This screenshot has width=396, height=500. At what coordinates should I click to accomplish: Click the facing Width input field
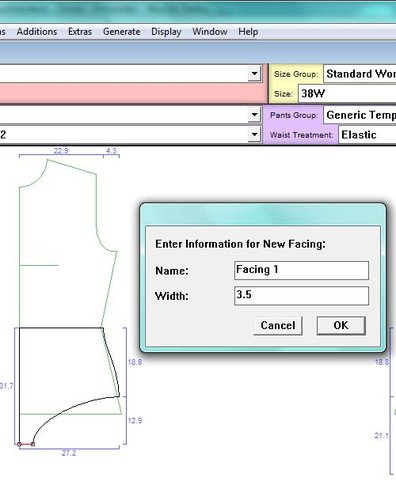[301, 295]
